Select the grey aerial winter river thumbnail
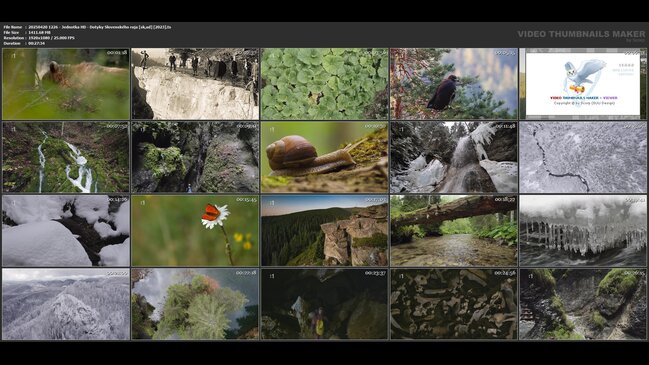 click(583, 157)
